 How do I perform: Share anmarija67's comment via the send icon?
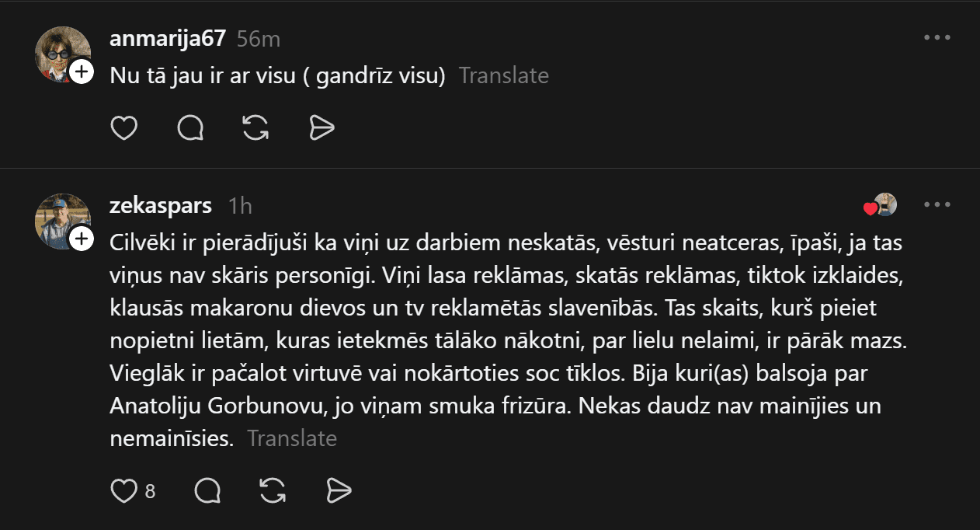click(x=321, y=127)
